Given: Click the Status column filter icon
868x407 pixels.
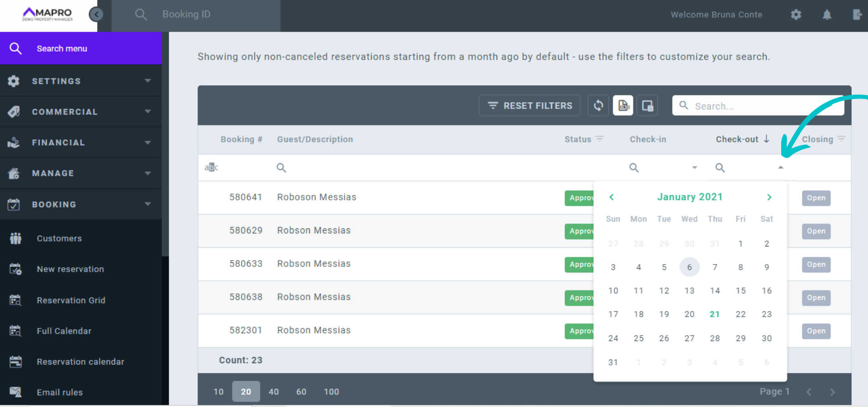Looking at the screenshot, I should 599,139.
